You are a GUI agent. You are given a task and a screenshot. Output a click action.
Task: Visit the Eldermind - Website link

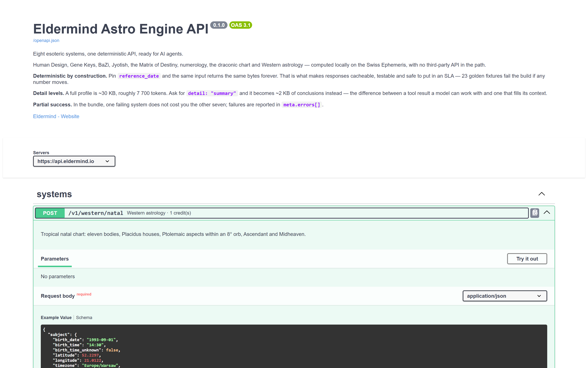[x=56, y=116]
